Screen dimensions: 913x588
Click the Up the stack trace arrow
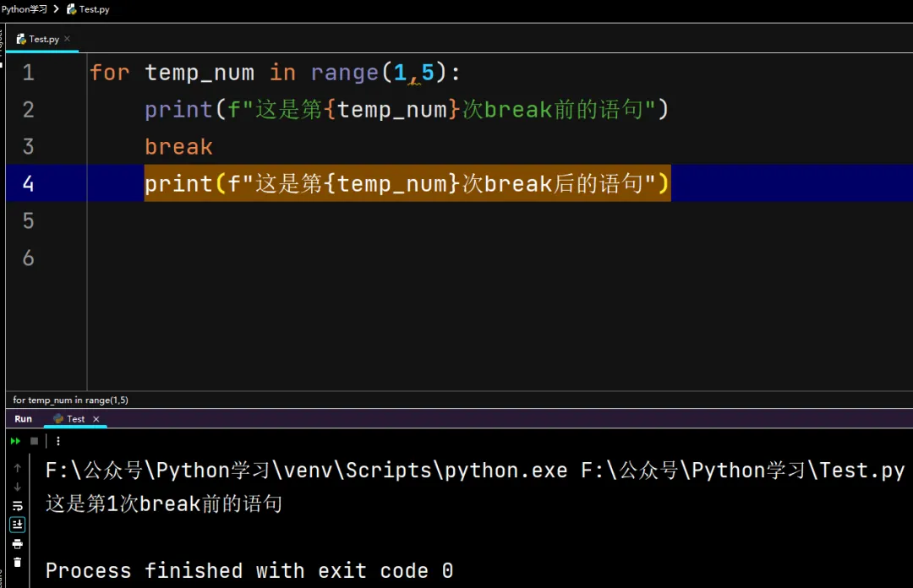pyautogui.click(x=17, y=467)
